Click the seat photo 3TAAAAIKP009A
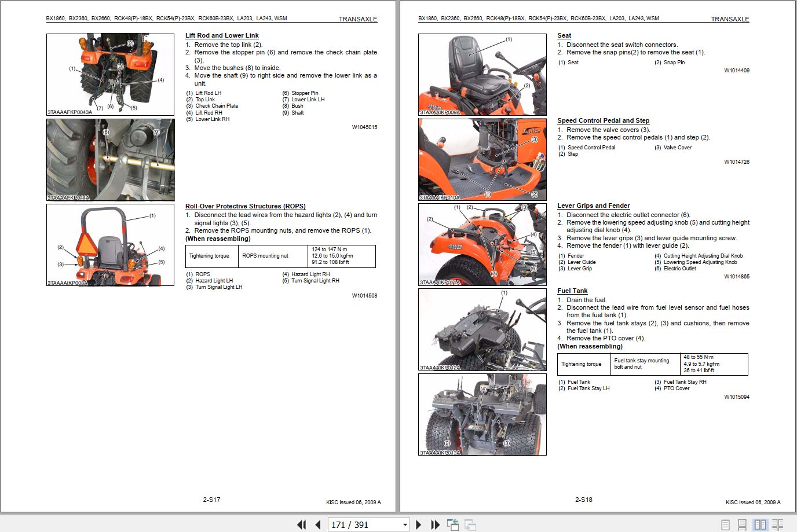This screenshot has width=797, height=532. (x=482, y=74)
